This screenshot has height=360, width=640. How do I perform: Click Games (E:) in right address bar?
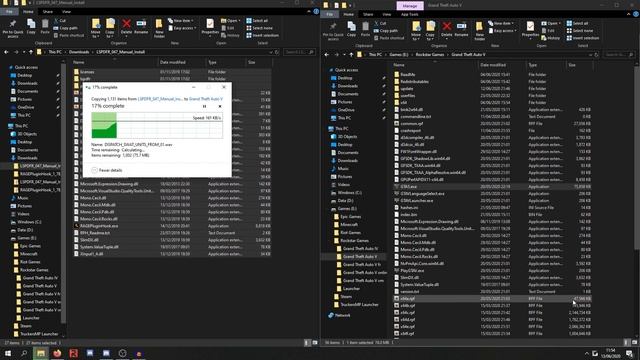(399, 55)
